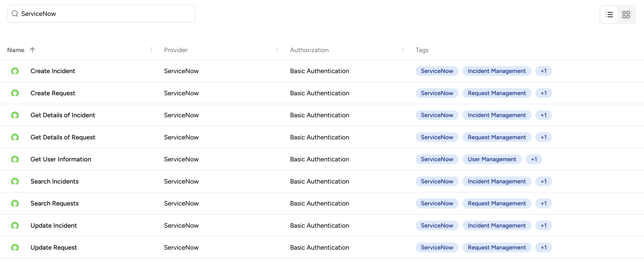
Task: Expand +1 tags on Search Incidents row
Action: [x=544, y=181]
